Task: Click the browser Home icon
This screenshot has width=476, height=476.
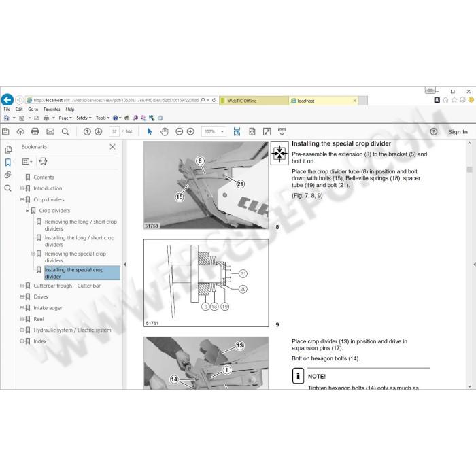Action: pos(445,100)
